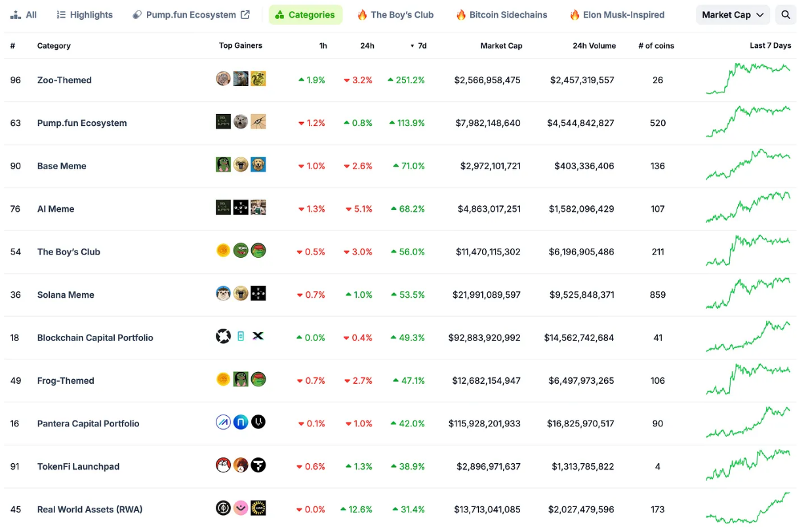Click the square Pepe coin icon in Frog-Themed row
810x532 pixels.
[x=241, y=379]
